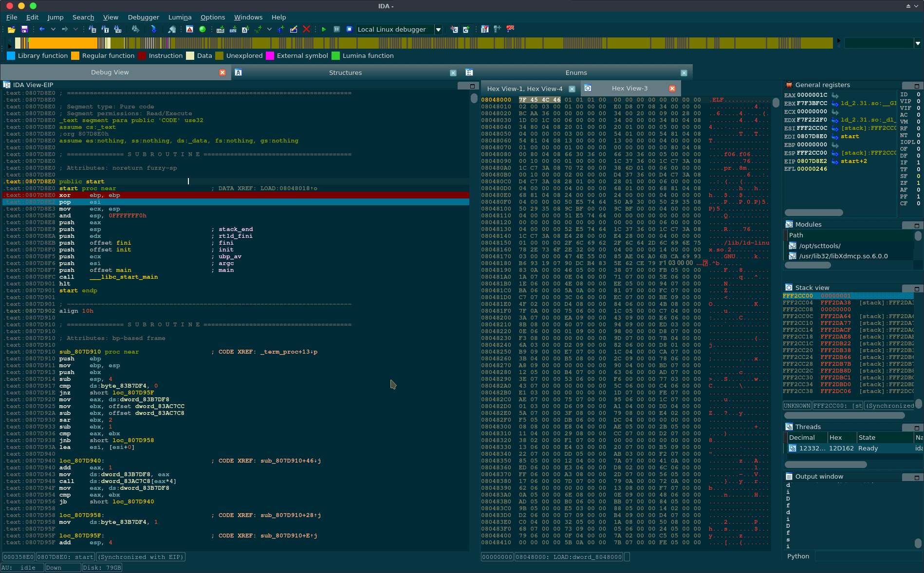Click the Path column header in Modules
The height and width of the screenshot is (573, 924).
850,235
